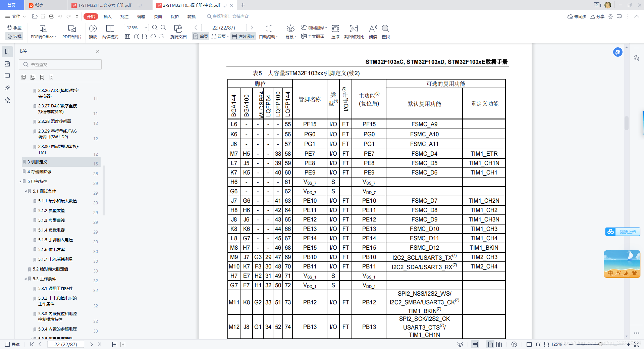Collapse the 5.3 工作条件 bookmark
Image resolution: width=644 pixels, height=349 pixels.
click(25, 279)
